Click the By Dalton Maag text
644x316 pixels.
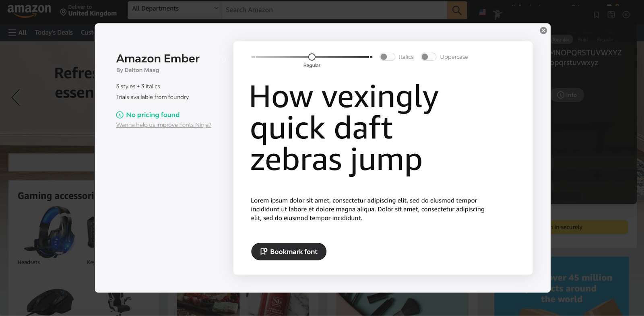(138, 70)
